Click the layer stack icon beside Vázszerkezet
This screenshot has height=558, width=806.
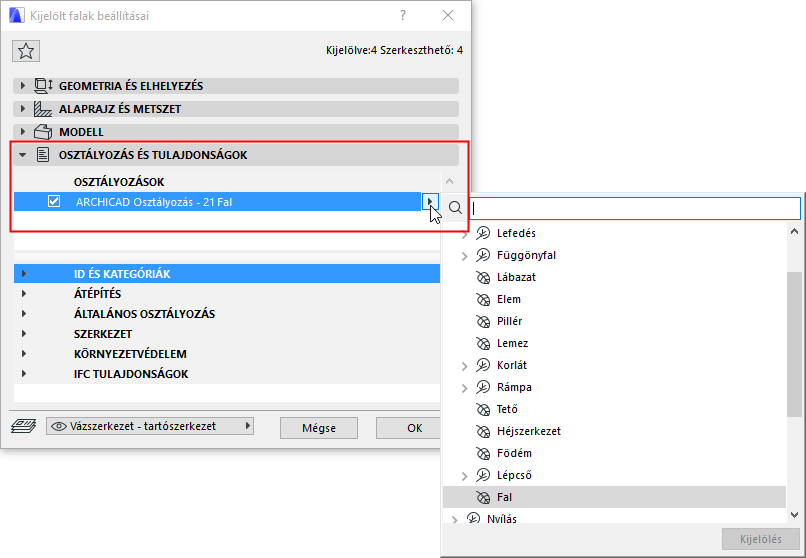[24, 426]
